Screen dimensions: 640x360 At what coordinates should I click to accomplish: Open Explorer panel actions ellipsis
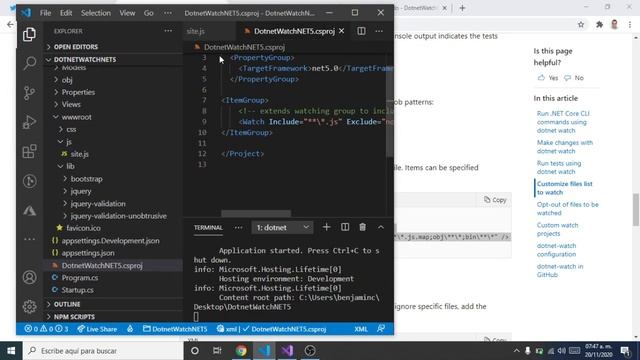(x=168, y=31)
